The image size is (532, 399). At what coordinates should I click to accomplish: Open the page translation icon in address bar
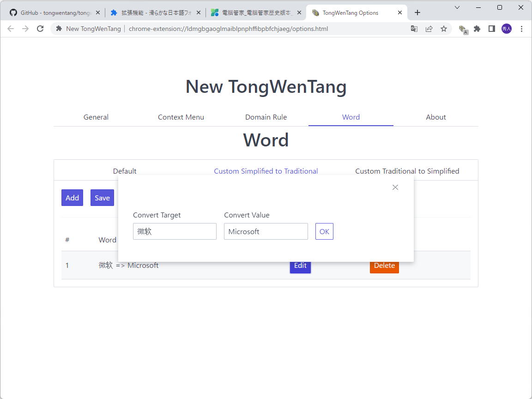point(414,29)
